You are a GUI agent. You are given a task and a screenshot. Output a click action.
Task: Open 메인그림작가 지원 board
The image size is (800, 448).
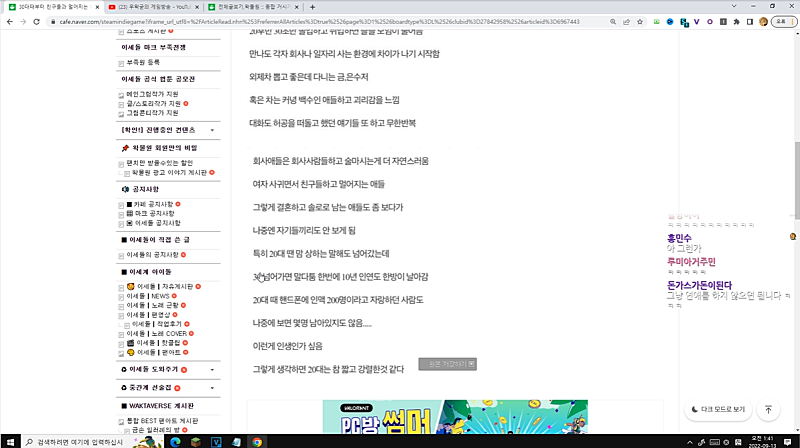pos(153,94)
